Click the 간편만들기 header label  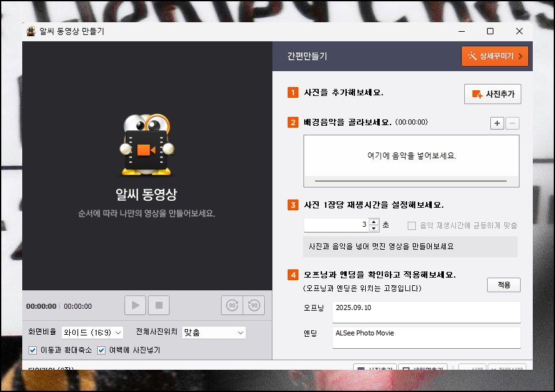307,56
